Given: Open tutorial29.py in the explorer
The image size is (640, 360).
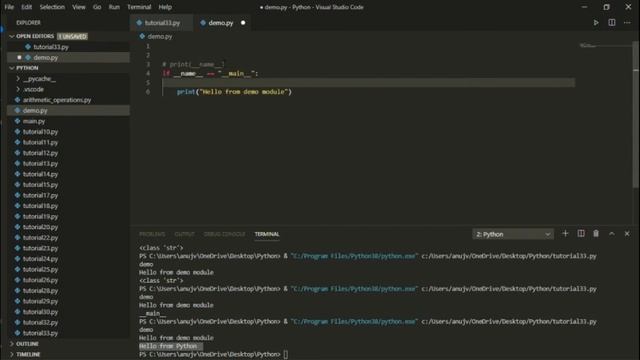Looking at the screenshot, I should click(x=40, y=301).
